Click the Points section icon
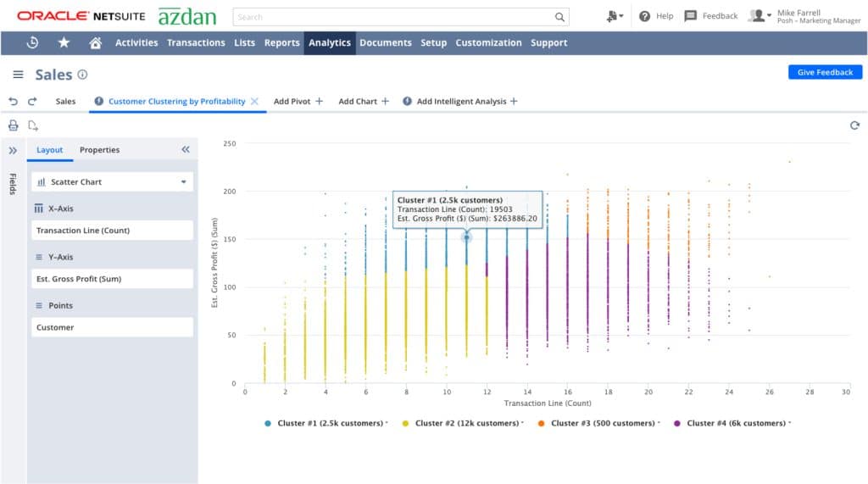 pyautogui.click(x=39, y=306)
